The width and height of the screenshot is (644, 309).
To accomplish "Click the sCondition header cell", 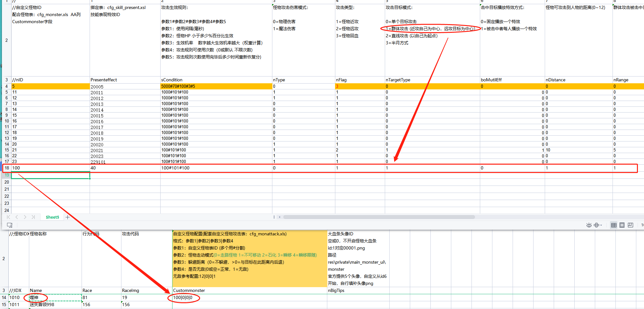I will (216, 80).
